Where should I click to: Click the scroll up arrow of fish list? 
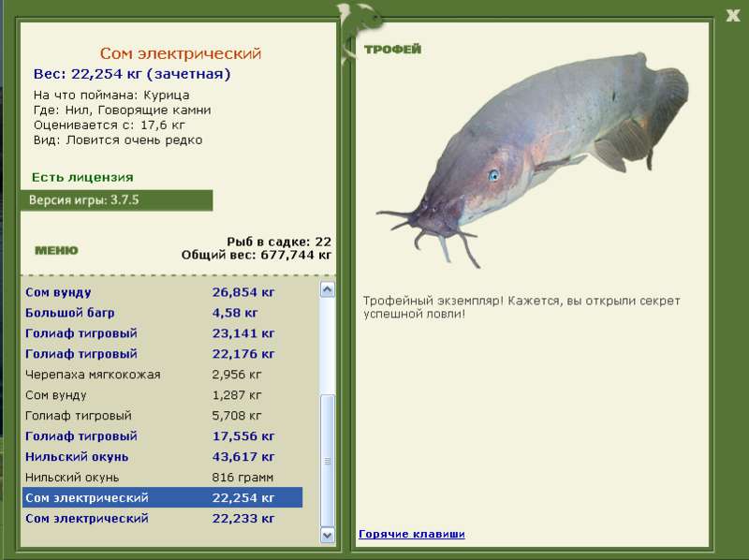pyautogui.click(x=327, y=289)
